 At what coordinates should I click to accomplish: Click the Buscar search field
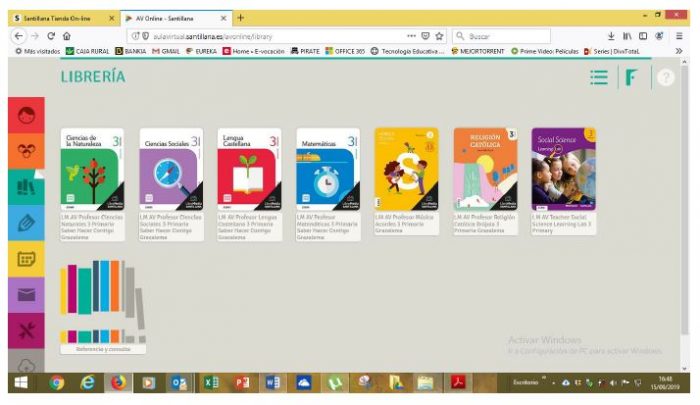coord(501,36)
